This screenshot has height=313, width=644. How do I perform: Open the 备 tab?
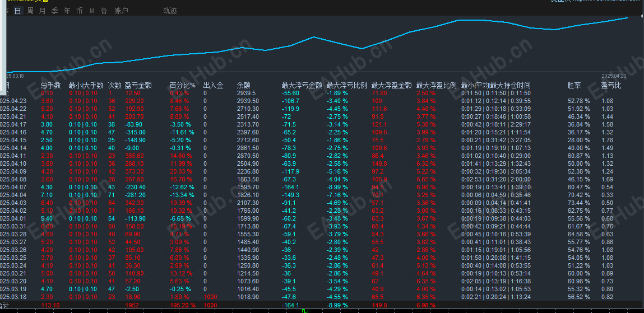tap(104, 11)
